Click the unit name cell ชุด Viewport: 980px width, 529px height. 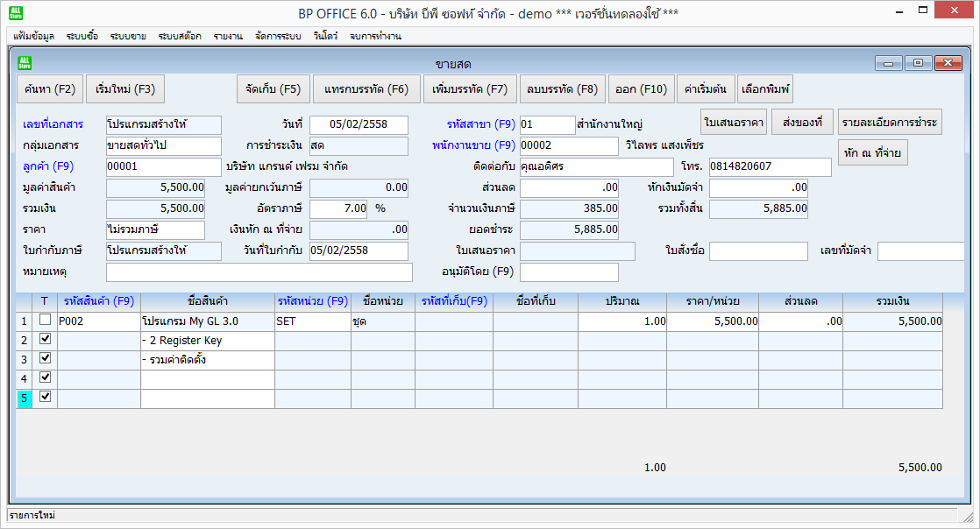click(383, 321)
